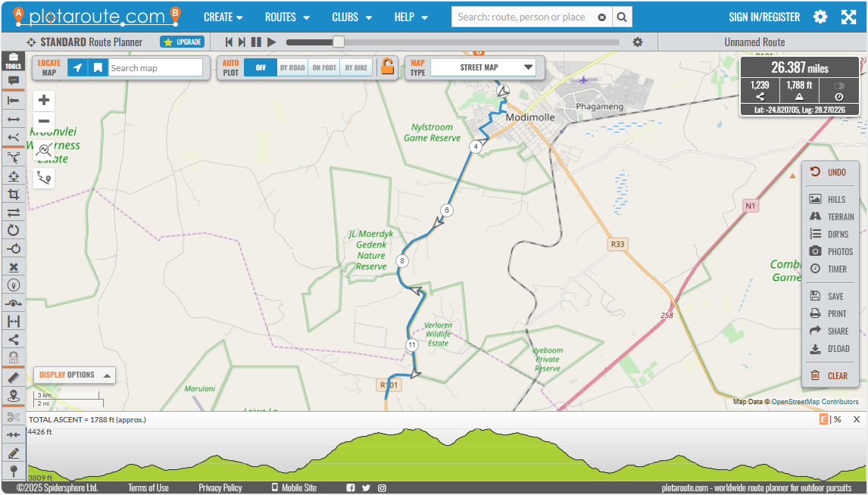868x495 pixels.
Task: Click Sign In/Register
Action: point(764,17)
